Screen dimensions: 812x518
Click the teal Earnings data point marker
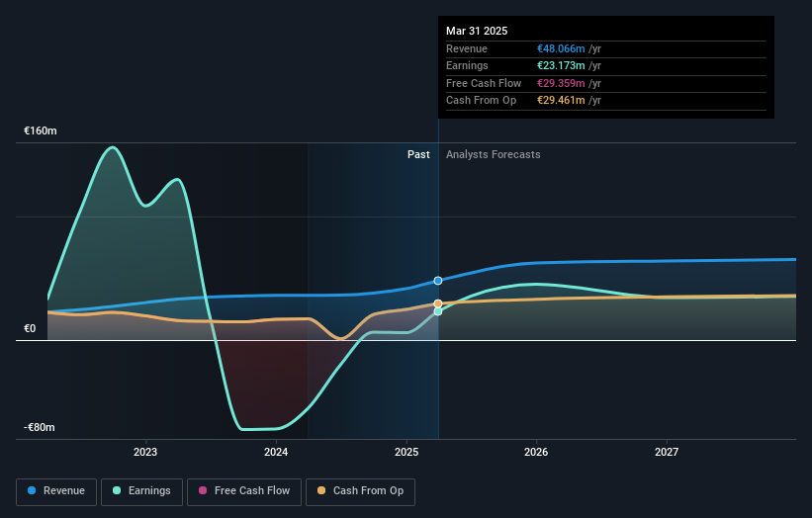pyautogui.click(x=438, y=311)
